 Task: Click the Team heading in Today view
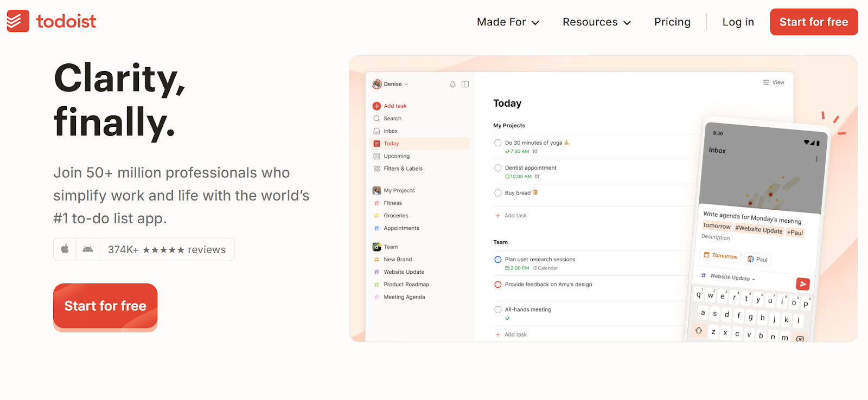point(500,242)
